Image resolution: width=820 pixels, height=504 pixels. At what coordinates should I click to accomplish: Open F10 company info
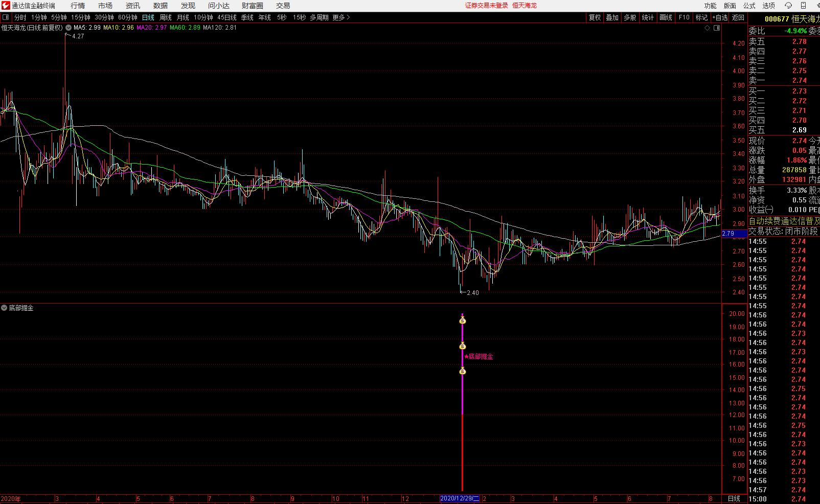click(x=684, y=17)
